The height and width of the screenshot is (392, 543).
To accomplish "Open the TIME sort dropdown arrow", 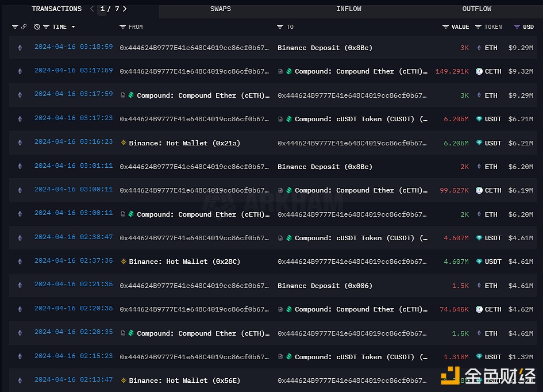I will pyautogui.click(x=73, y=27).
